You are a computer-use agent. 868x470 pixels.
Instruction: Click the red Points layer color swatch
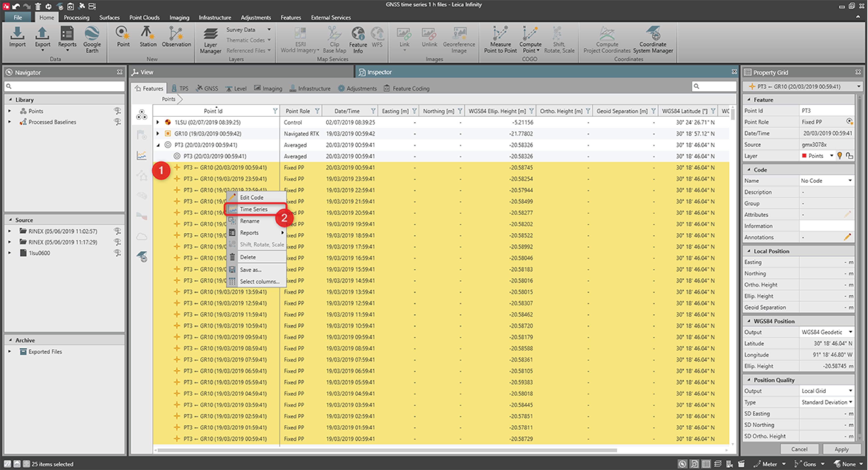[x=804, y=155]
